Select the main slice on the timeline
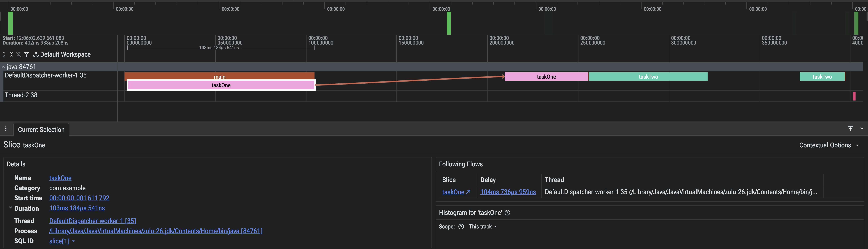The width and height of the screenshot is (868, 249). [219, 76]
